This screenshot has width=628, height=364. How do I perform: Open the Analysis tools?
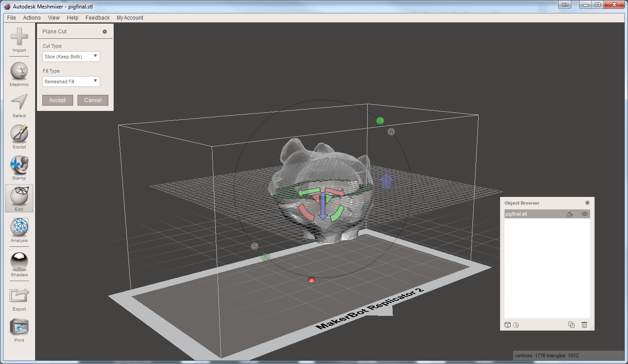click(19, 230)
